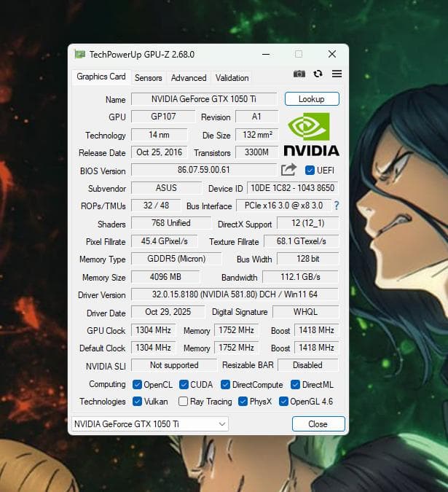Click the BIOS export share icon
448x492 pixels.
pyautogui.click(x=288, y=170)
